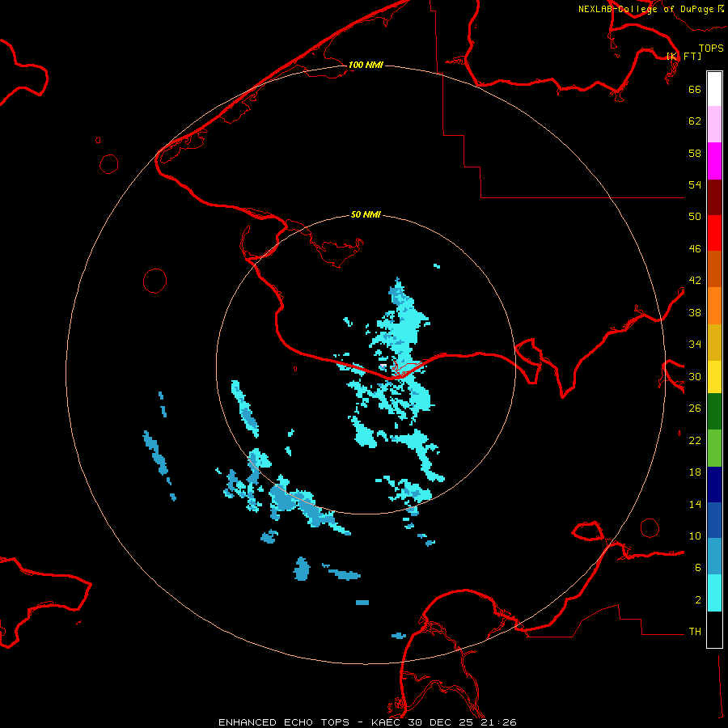Click the black TH threshold swatch
This screenshot has height=728, width=728.
click(714, 629)
